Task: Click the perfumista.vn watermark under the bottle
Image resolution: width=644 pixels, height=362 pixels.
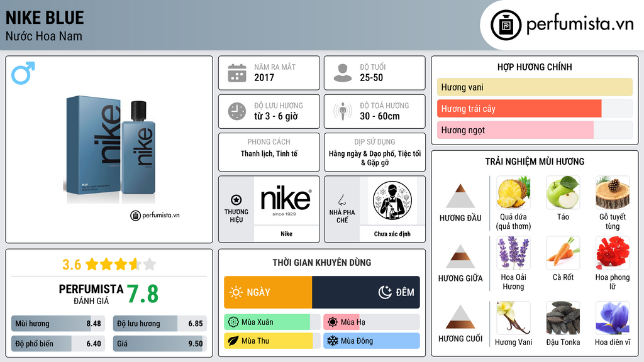Action: [155, 215]
